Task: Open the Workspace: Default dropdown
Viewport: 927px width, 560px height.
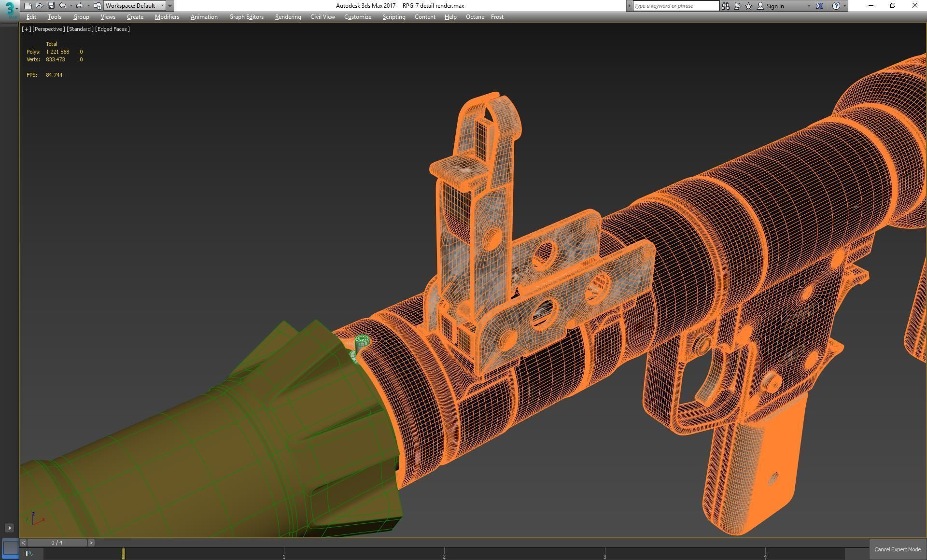Action: [x=134, y=6]
